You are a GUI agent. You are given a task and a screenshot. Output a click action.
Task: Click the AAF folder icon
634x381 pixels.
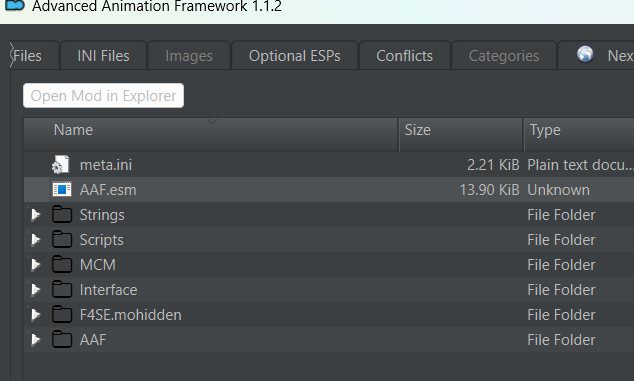[62, 339]
